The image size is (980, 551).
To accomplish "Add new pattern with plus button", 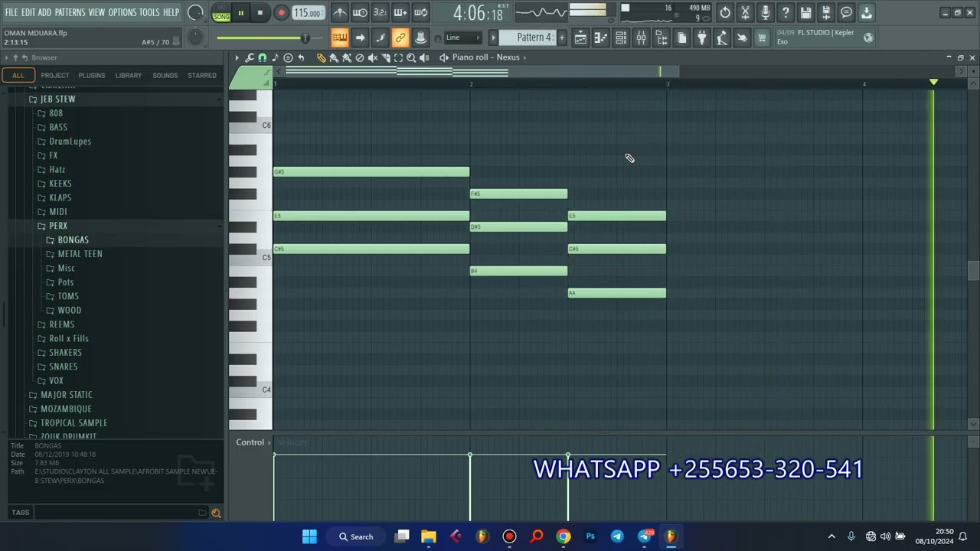I will (561, 37).
